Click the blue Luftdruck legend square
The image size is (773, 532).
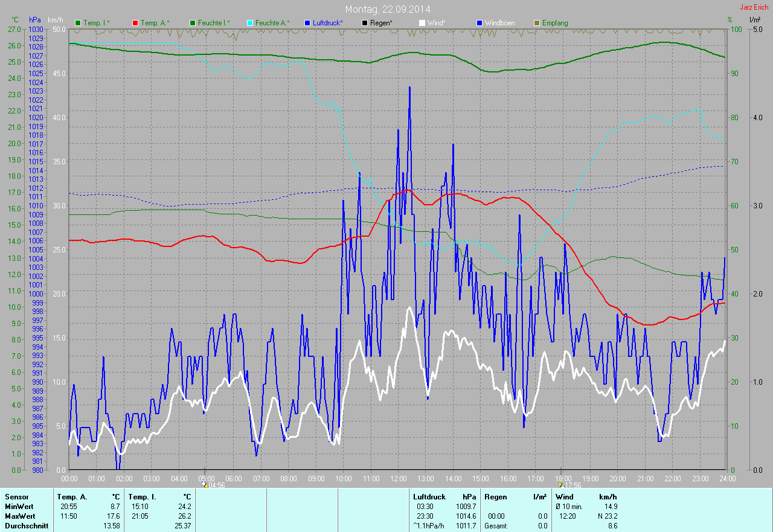click(307, 23)
